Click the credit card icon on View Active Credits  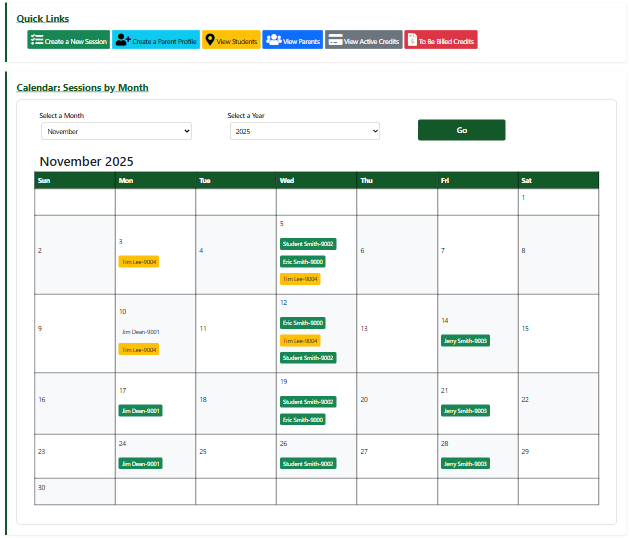pyautogui.click(x=335, y=40)
